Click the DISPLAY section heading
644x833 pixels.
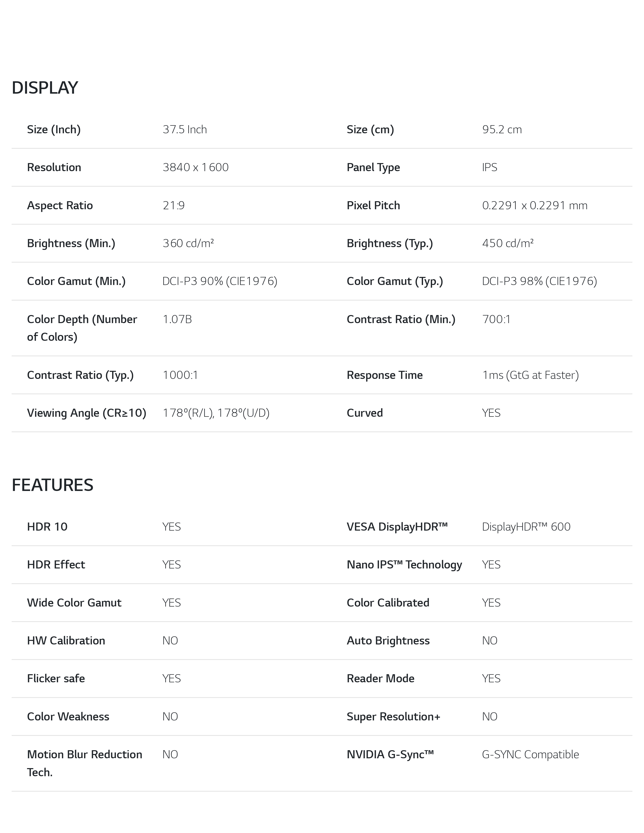45,88
